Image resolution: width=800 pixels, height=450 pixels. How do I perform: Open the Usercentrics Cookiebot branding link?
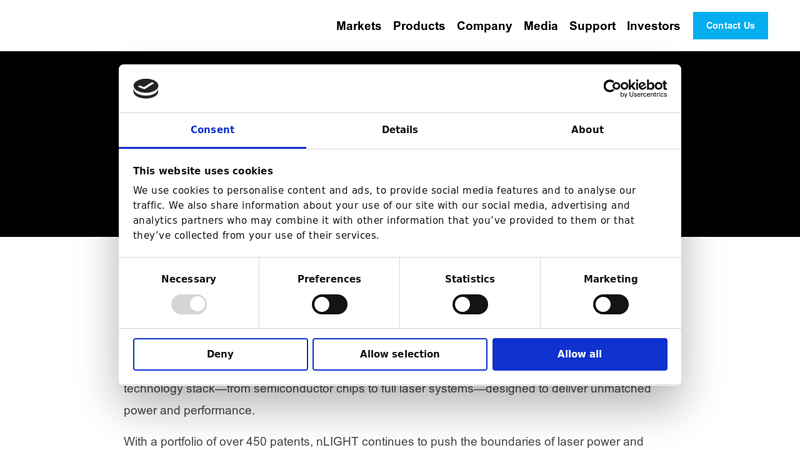(x=635, y=88)
